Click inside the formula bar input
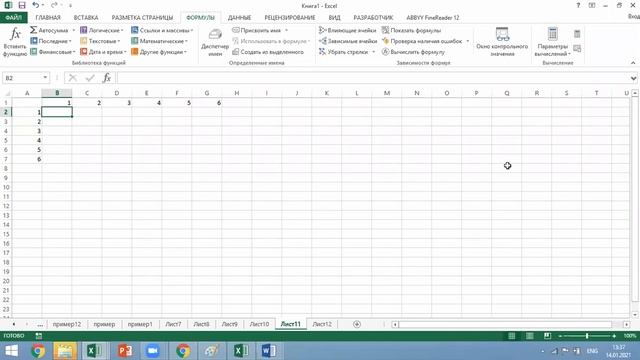This screenshot has width=640, height=360. click(x=372, y=78)
